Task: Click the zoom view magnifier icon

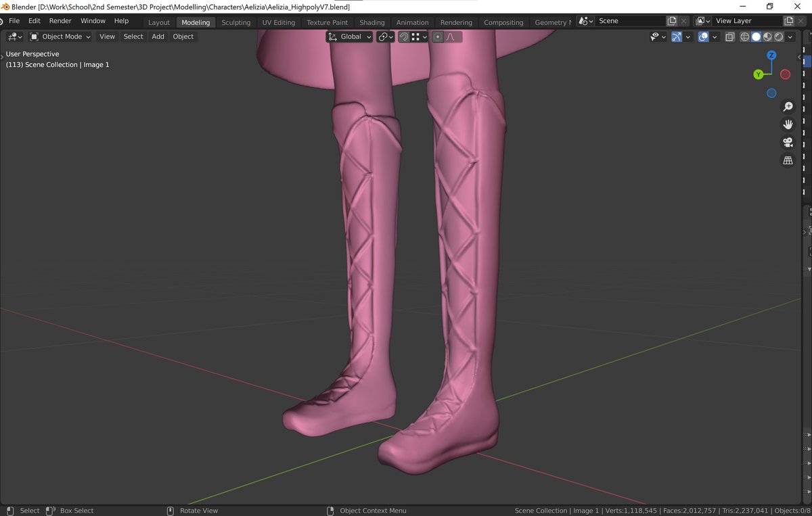Action: pyautogui.click(x=788, y=107)
